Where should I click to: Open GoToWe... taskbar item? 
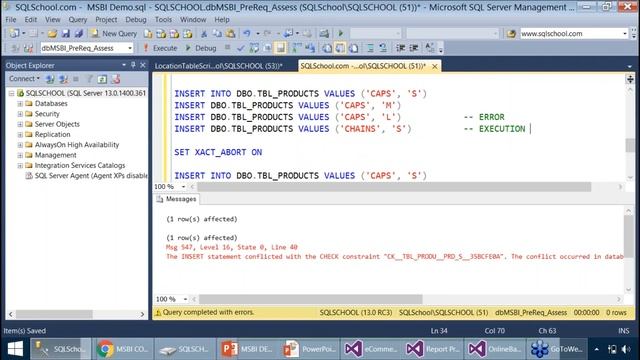(x=557, y=349)
